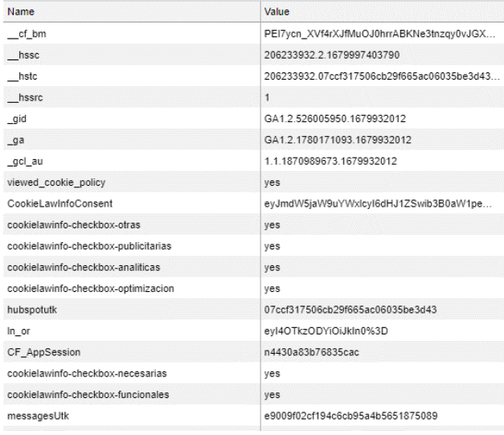Screen dimensions: 504x435
Task: Click cookielawinfo-checkbox-otras cookie name
Action: 67,224
